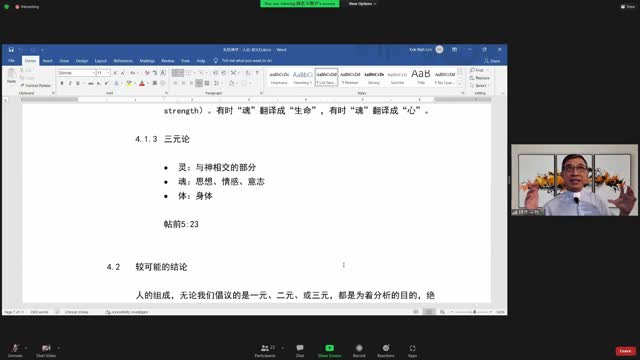Open the Participants panel in Zoom
Viewport: 640px width, 360px height.
tap(265, 350)
